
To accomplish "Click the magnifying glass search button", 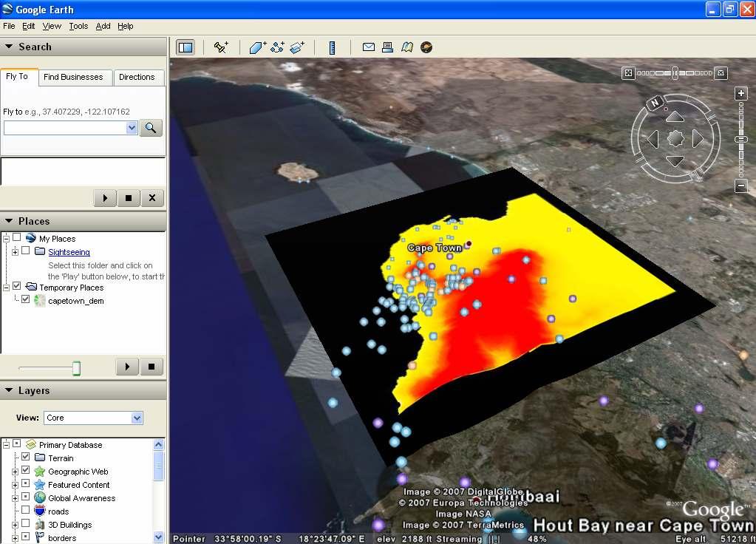I will pyautogui.click(x=151, y=128).
